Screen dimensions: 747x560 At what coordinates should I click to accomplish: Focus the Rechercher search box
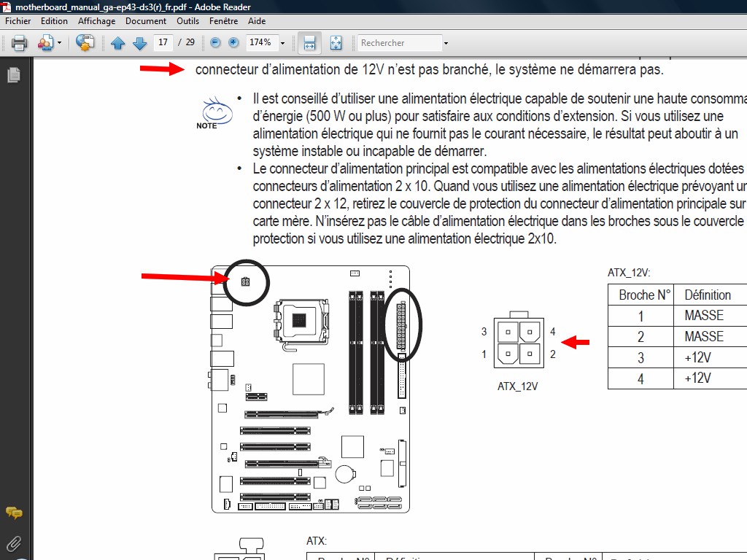click(400, 43)
